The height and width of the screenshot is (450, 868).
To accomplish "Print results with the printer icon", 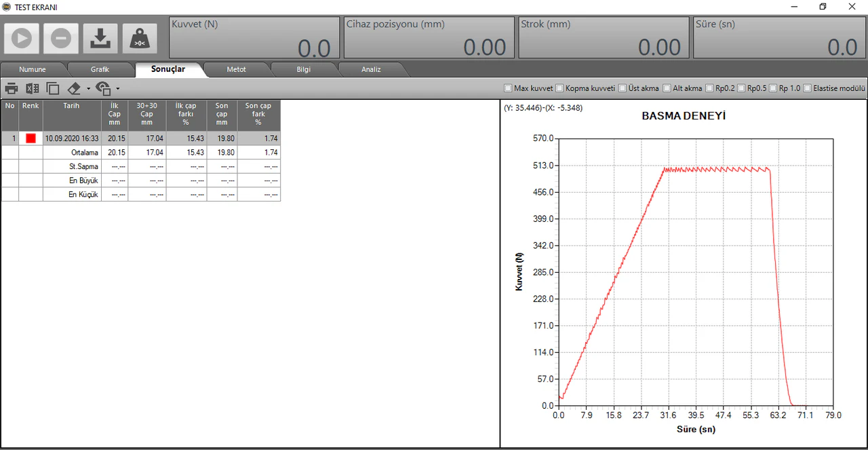I will tap(12, 88).
